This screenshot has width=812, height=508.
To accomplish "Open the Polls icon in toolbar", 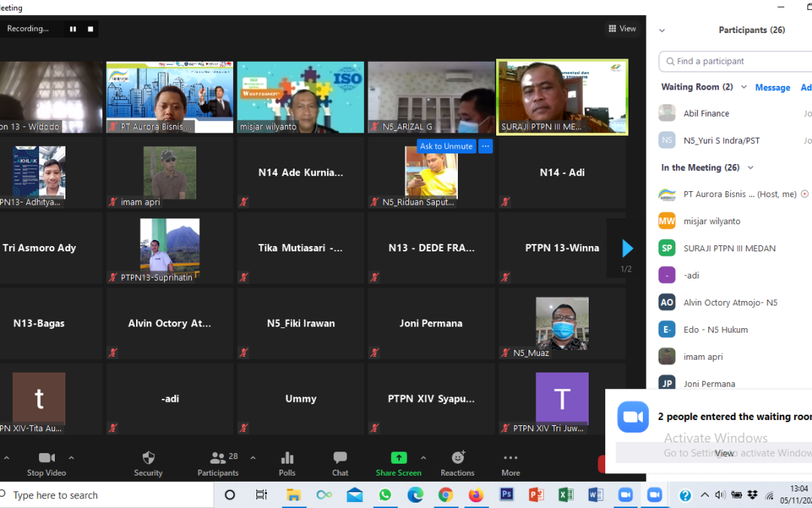I will click(286, 458).
